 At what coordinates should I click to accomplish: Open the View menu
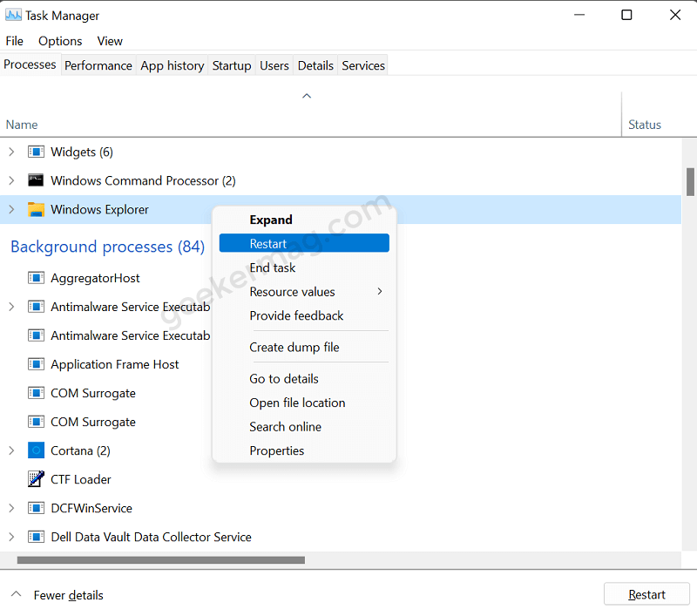[110, 41]
